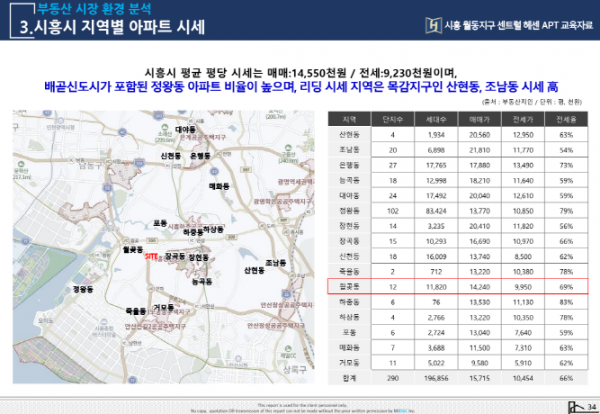Click the blue highlighted summary sentence
This screenshot has width=600, height=414.
click(x=299, y=86)
